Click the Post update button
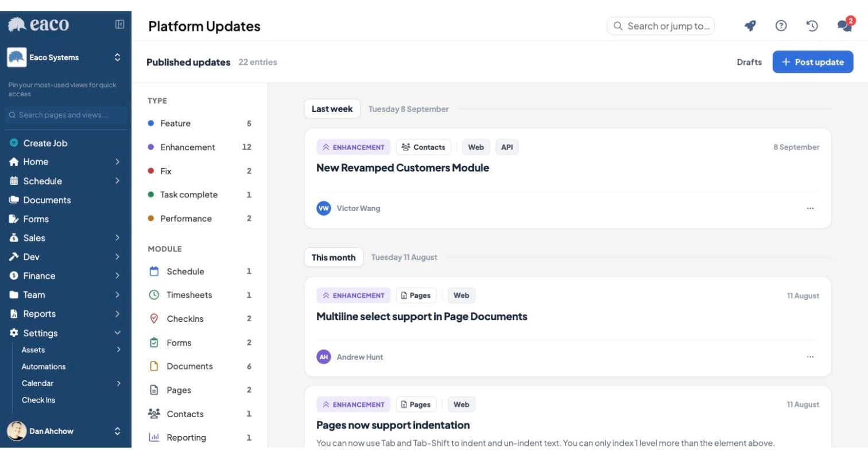Image resolution: width=868 pixels, height=459 pixels. [813, 62]
